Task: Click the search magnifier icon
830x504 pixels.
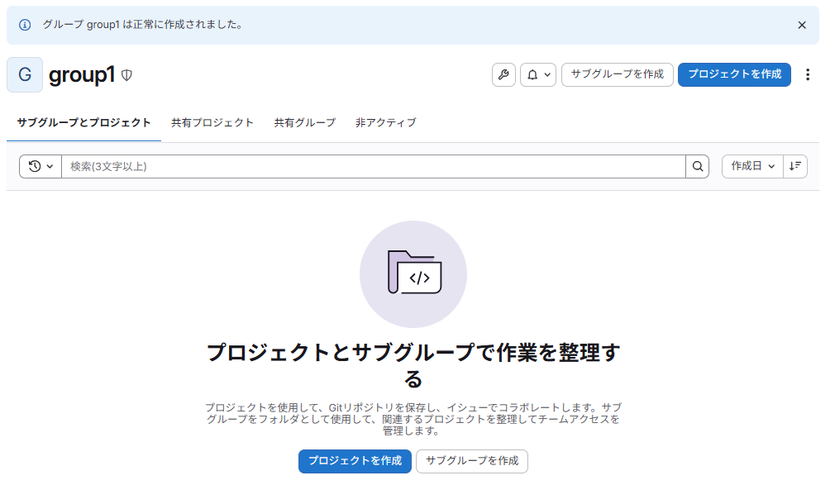Action: (697, 166)
